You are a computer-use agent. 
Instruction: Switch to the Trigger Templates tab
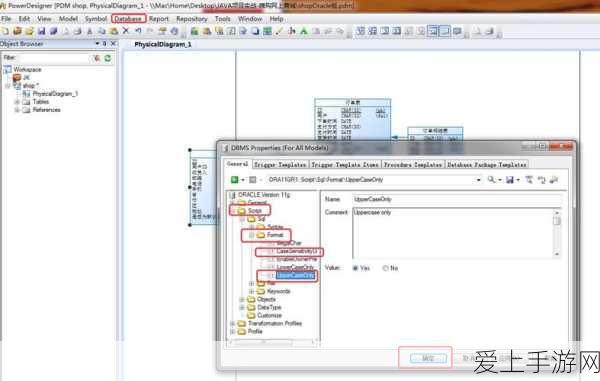(x=280, y=165)
